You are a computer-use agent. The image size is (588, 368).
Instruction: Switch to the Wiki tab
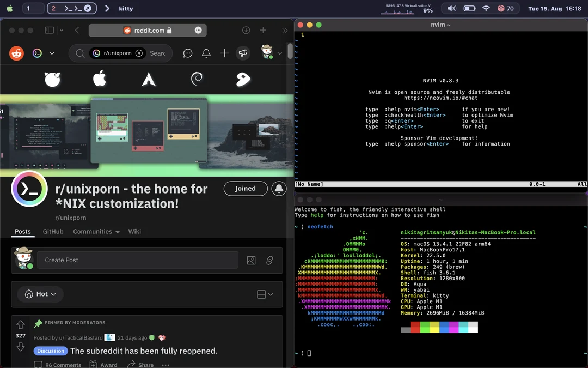134,231
